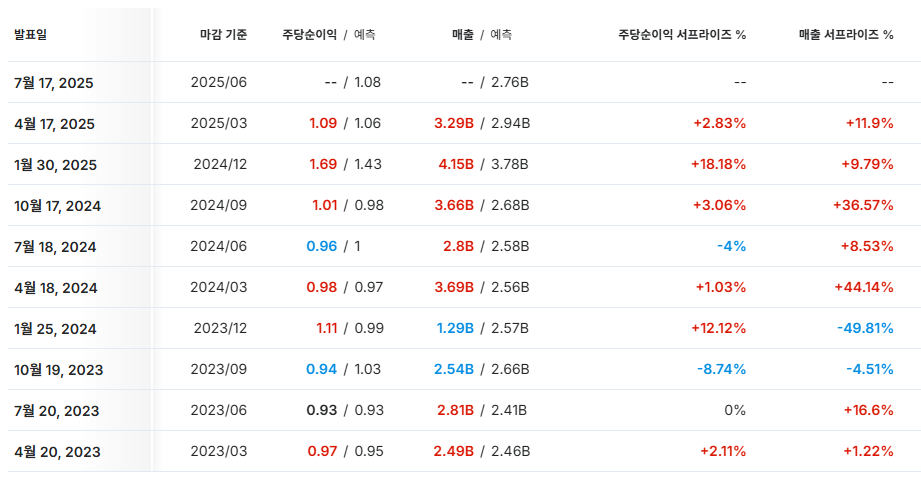Click the 주당순이익 / 예측 column header
The height and width of the screenshot is (478, 921).
328,35
